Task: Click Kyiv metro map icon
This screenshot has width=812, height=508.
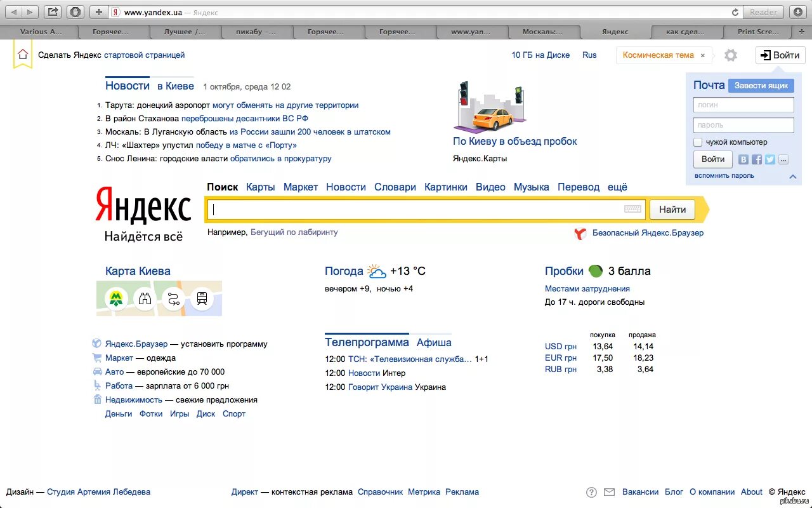Action: [x=116, y=298]
